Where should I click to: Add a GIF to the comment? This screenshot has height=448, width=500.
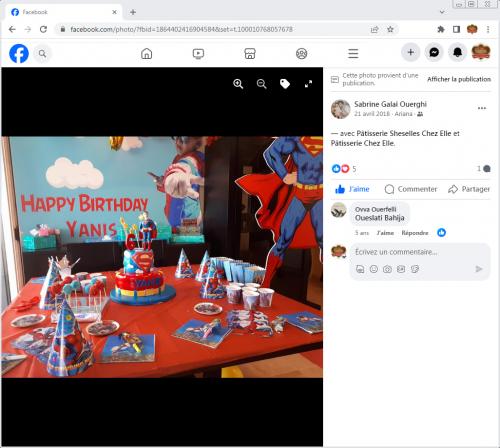401,269
